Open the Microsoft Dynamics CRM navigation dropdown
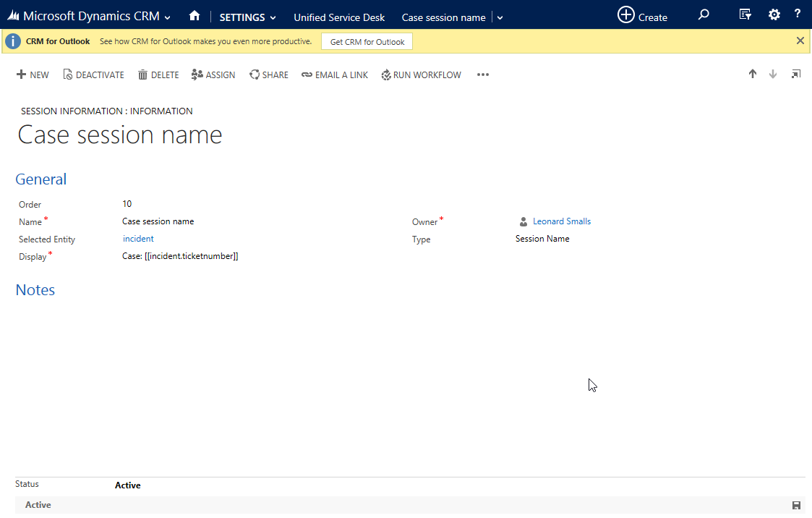The width and height of the screenshot is (812, 518). pyautogui.click(x=167, y=17)
